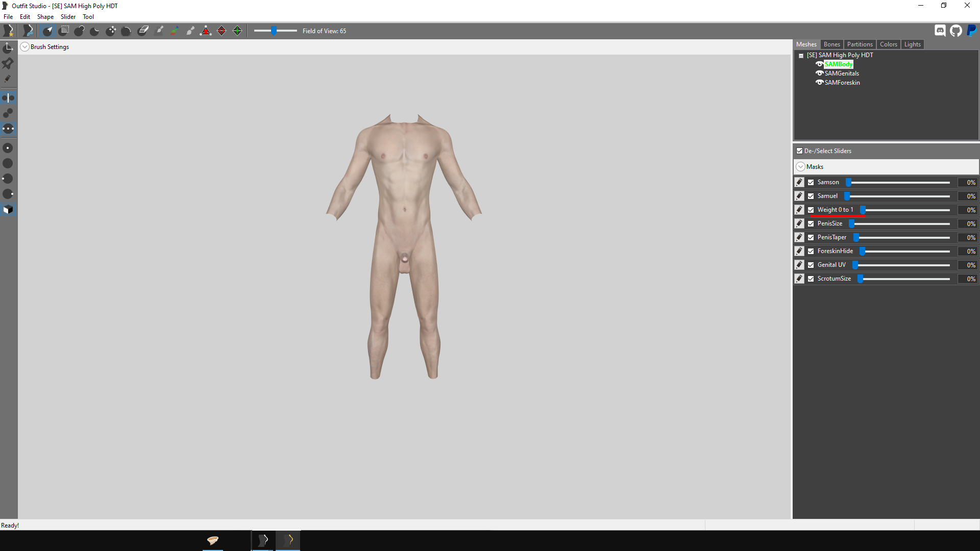Open the GitHub link icon
The width and height of the screenshot is (980, 551).
[955, 31]
